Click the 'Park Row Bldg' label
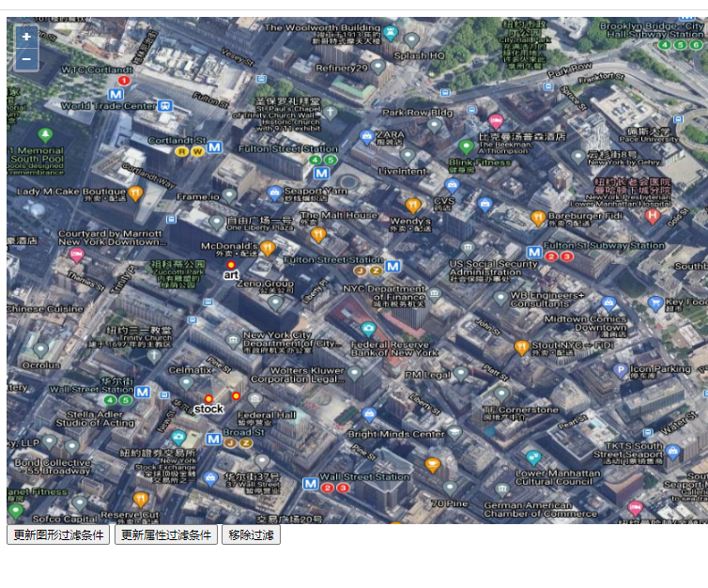The height and width of the screenshot is (588, 708). 418,113
